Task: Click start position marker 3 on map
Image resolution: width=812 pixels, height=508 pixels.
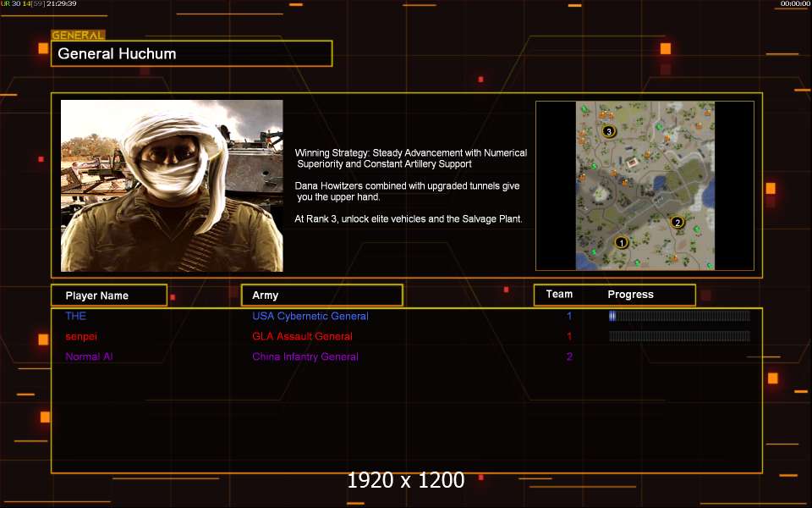Action: coord(609,131)
